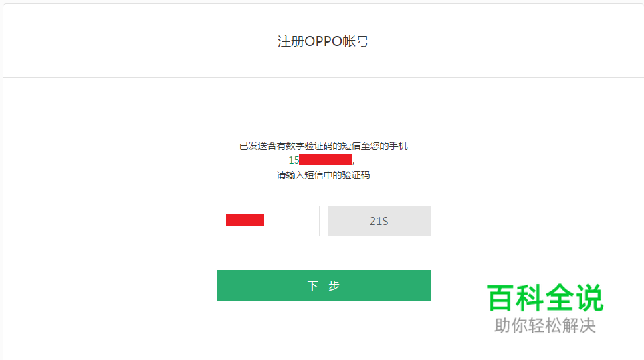Image resolution: width=644 pixels, height=360 pixels.
Task: Click the 已发送含有数字验证码的短信至您的手机 message line
Action: point(323,146)
